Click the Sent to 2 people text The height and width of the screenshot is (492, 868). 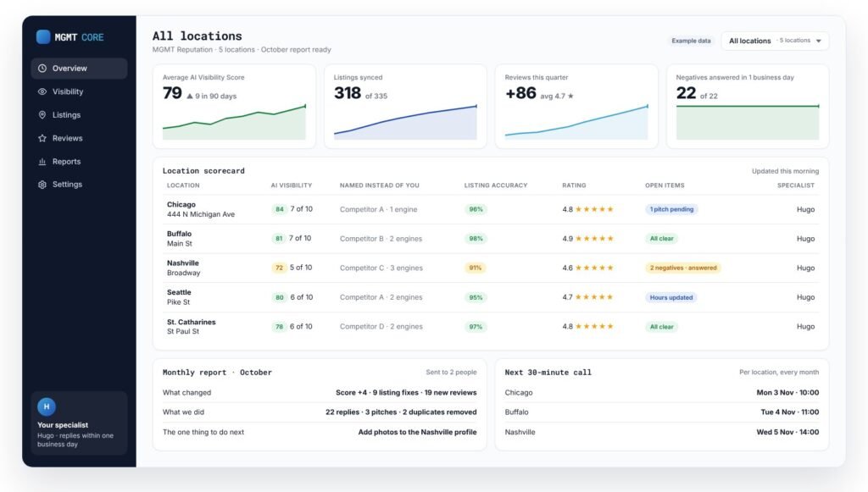[x=451, y=373]
